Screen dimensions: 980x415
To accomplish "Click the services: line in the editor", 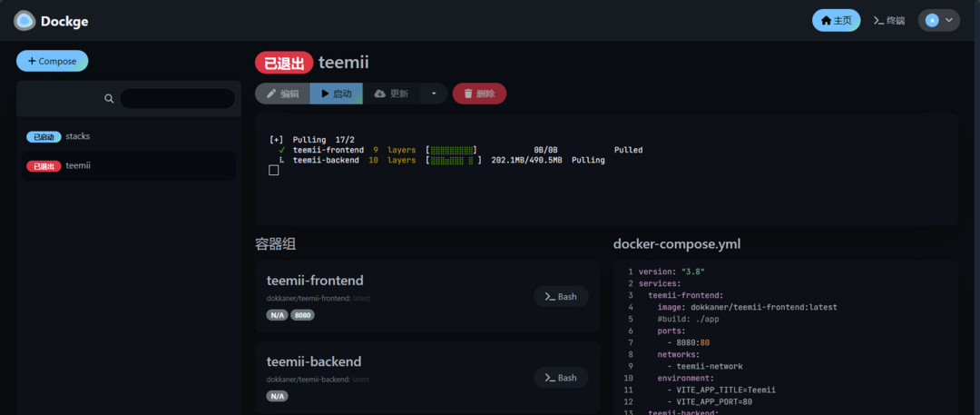I will (x=660, y=283).
